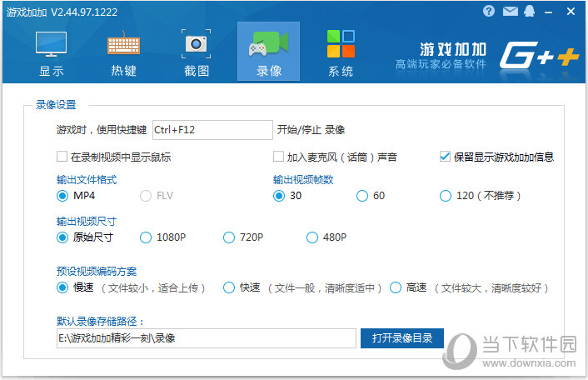
Task: Click the help question mark icon
Action: pyautogui.click(x=489, y=12)
